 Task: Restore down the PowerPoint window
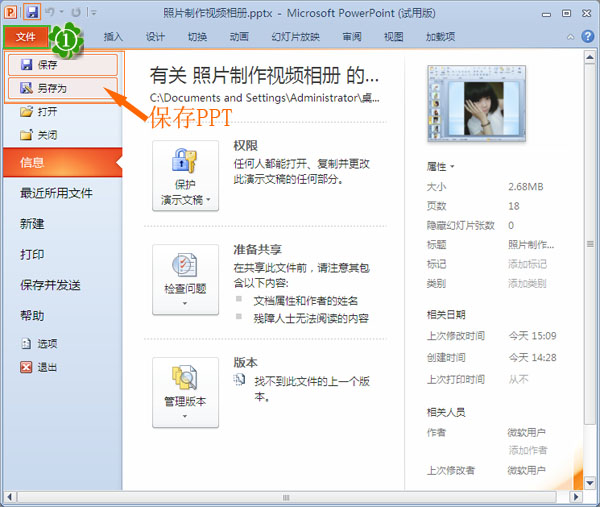[566, 13]
